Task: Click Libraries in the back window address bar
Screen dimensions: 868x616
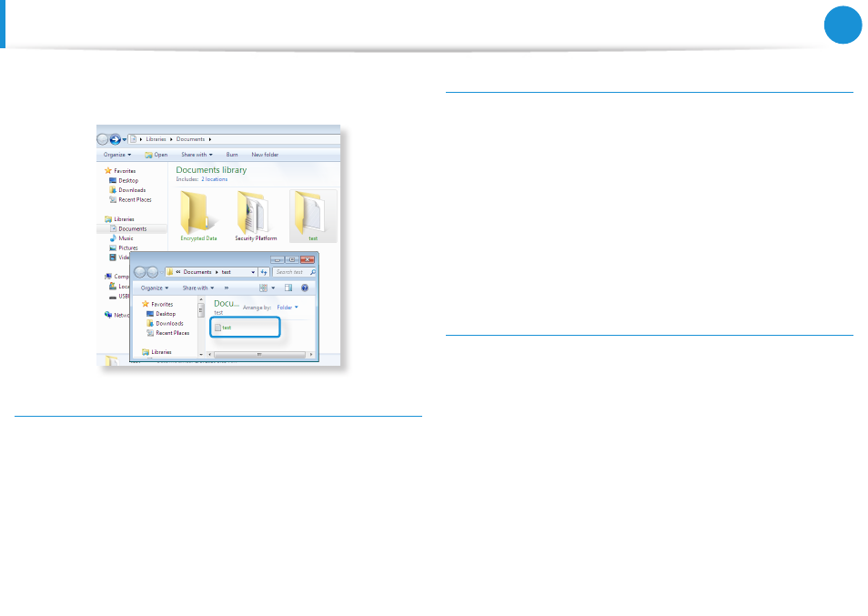Action: (156, 139)
